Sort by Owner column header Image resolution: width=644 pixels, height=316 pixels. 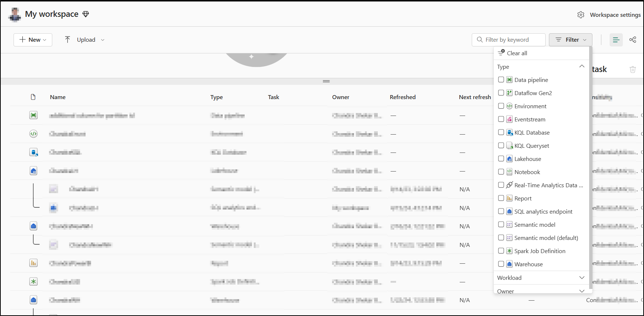click(341, 97)
